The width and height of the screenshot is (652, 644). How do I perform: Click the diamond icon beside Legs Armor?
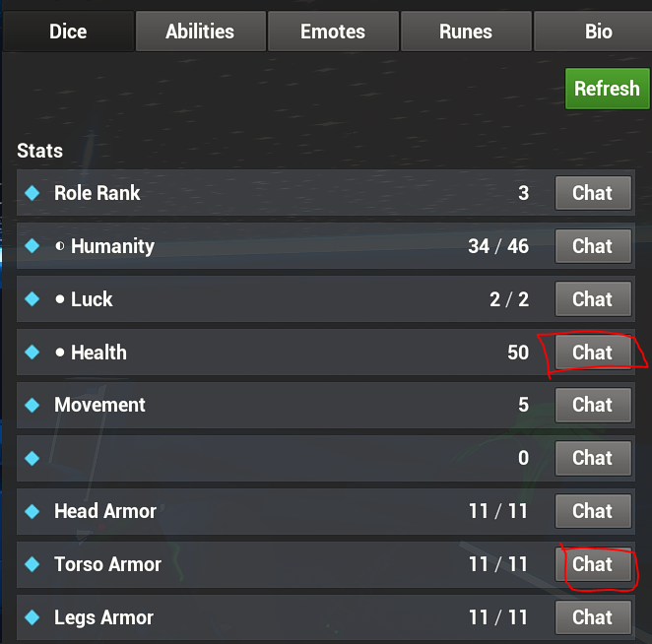coord(32,617)
